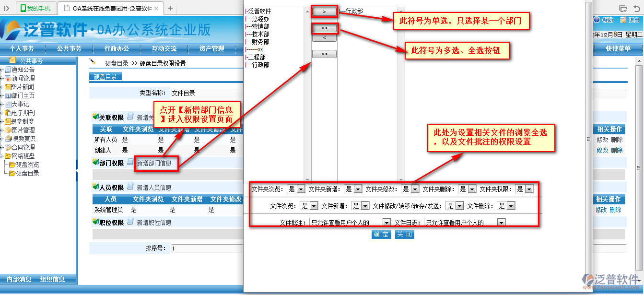The height and width of the screenshot is (295, 644).
Task: Click the 退出 exit door icon
Action: 623,20
